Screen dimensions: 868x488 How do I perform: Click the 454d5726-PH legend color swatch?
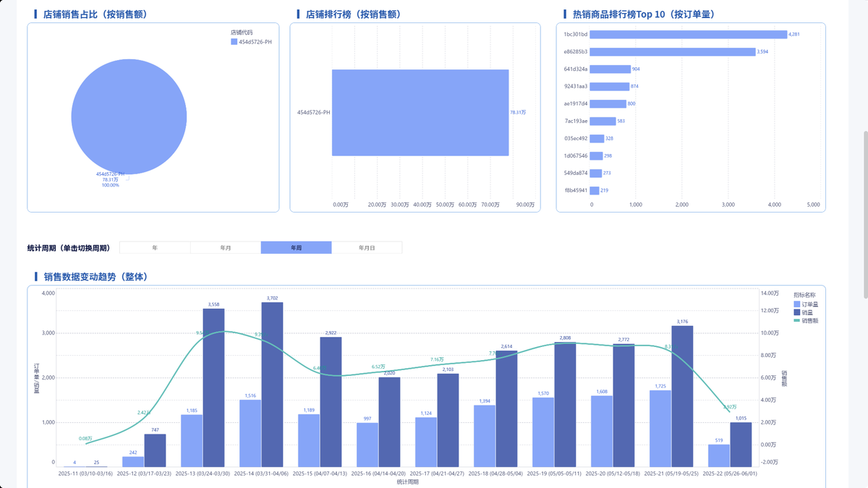(234, 42)
